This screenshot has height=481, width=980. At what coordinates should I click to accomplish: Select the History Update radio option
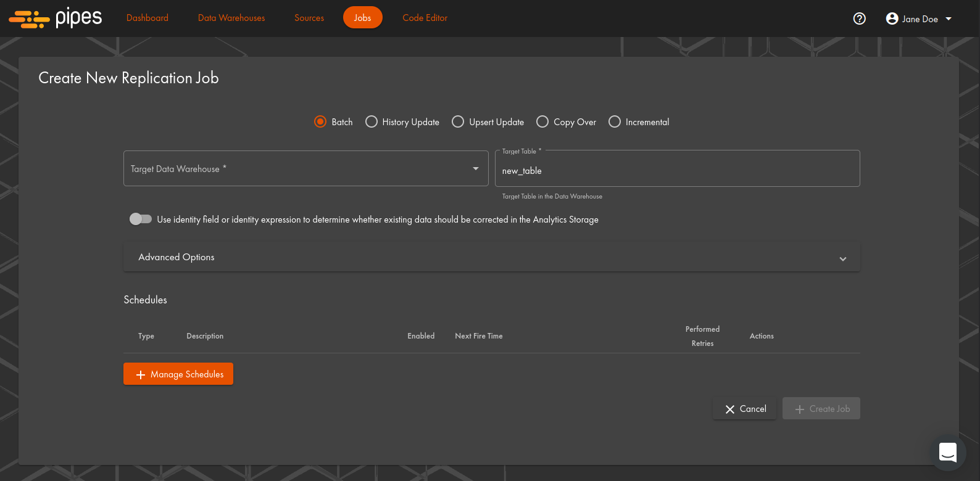click(x=372, y=122)
